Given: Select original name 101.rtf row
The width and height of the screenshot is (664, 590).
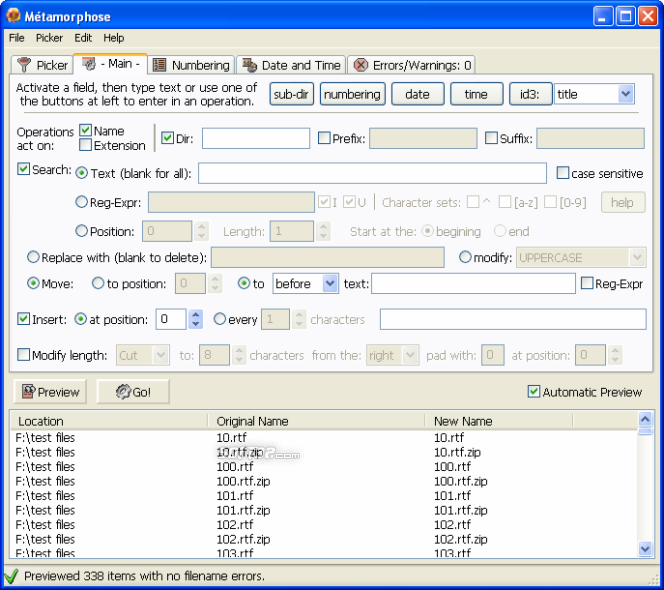Looking at the screenshot, I should [x=235, y=496].
